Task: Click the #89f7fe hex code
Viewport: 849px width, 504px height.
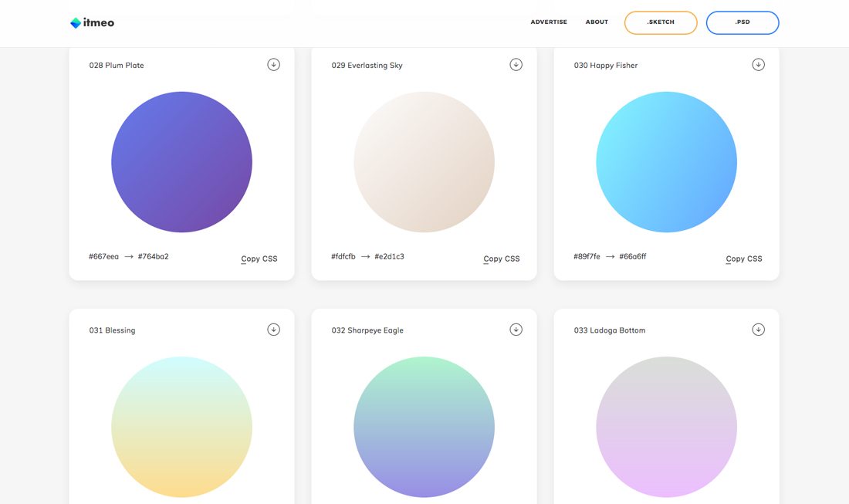Action: coord(587,256)
